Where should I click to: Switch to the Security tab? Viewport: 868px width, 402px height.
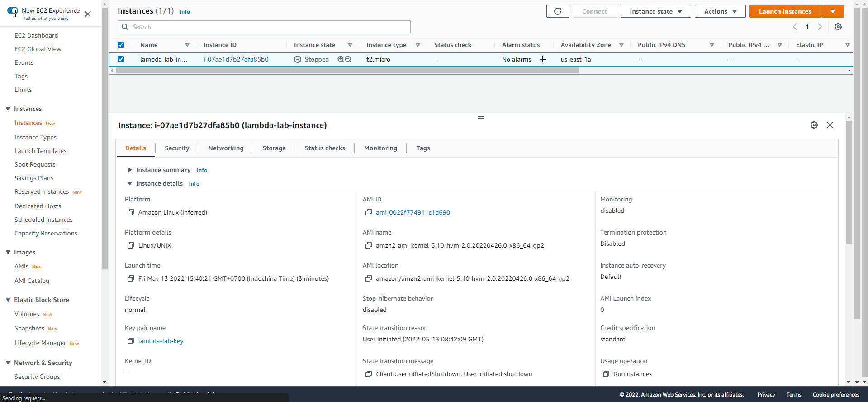[x=177, y=148]
